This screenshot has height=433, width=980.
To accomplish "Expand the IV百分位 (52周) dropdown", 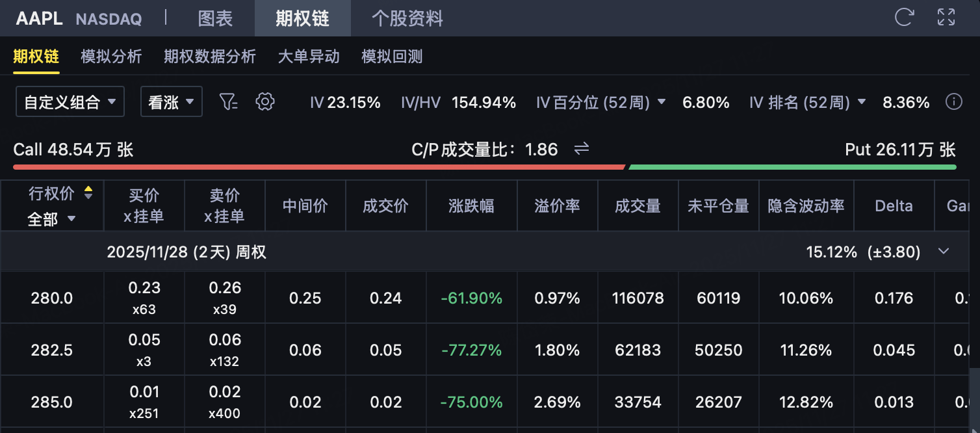I will [x=662, y=102].
